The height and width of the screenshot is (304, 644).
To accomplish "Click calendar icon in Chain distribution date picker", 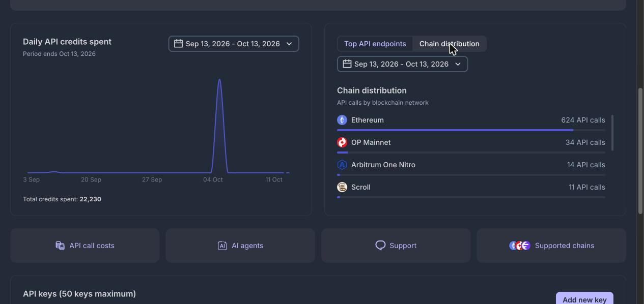I will pyautogui.click(x=347, y=64).
